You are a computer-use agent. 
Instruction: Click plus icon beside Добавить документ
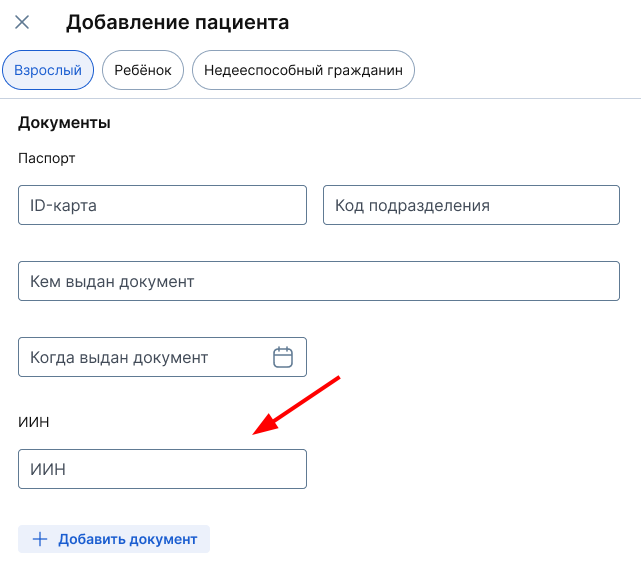pos(40,539)
